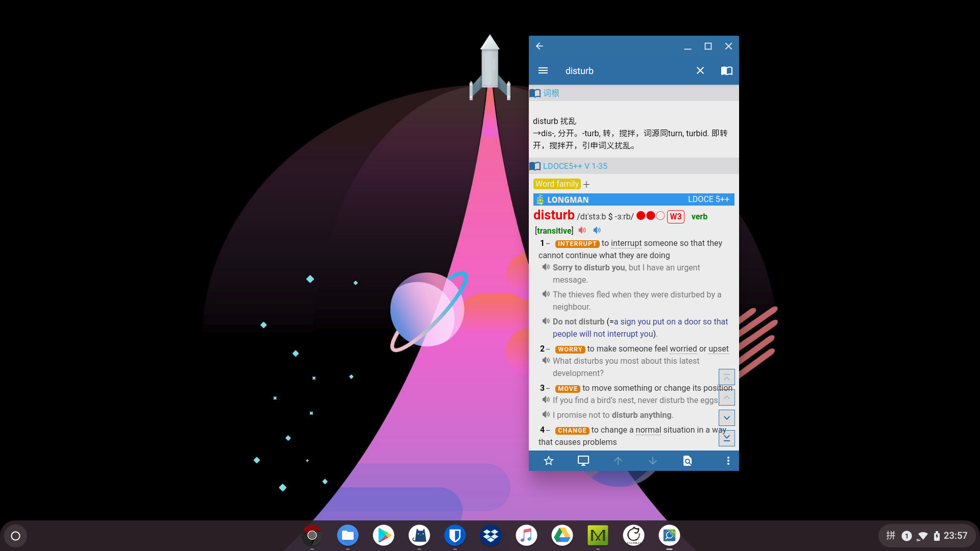This screenshot has height=551, width=980.
Task: Play American pronunciation blue speaker
Action: tap(597, 230)
